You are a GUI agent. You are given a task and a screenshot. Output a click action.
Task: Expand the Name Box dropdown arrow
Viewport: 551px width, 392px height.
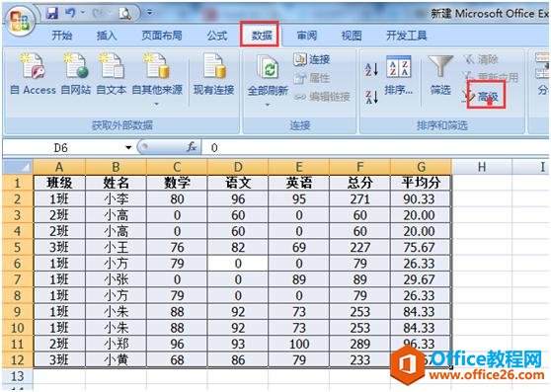[x=128, y=147]
